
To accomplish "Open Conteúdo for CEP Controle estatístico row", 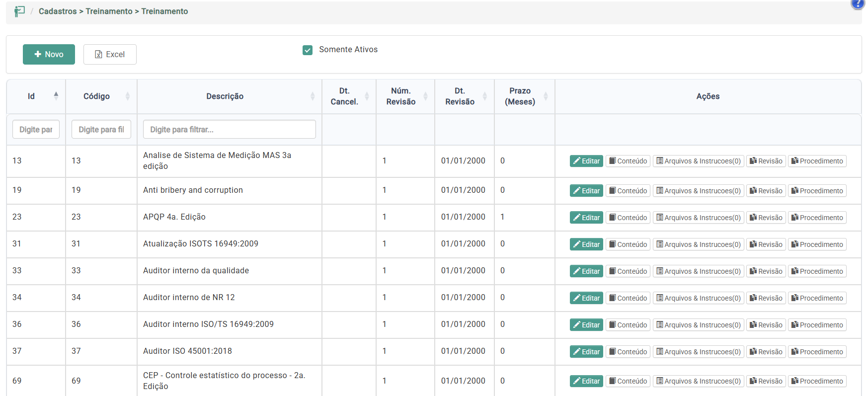I will [628, 381].
